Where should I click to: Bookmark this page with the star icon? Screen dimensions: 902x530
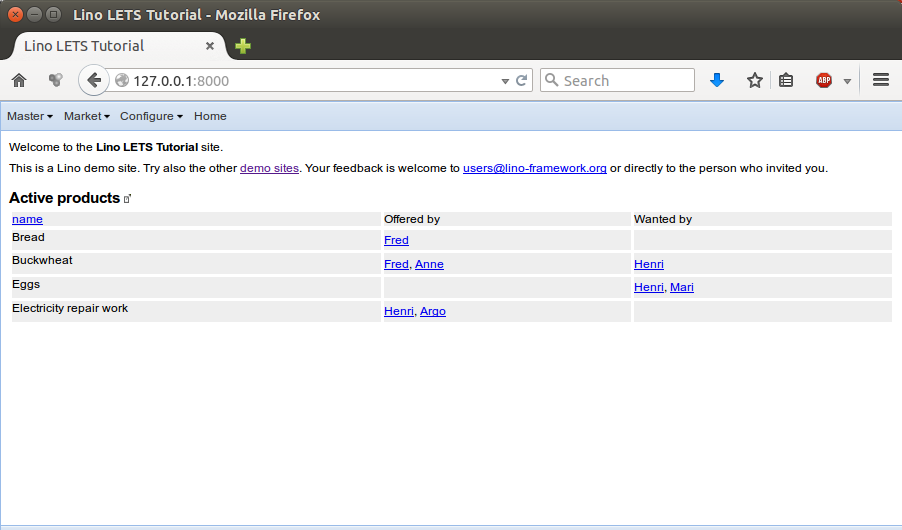pos(755,81)
